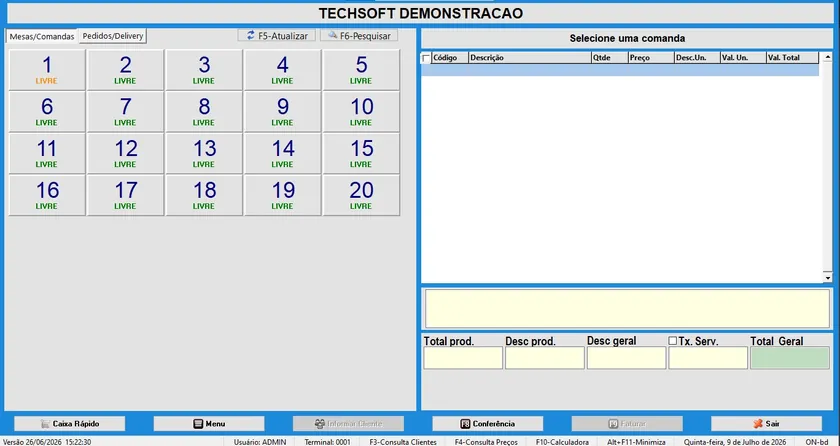Click the grid scrollbar up arrow
Viewport: 840px width, 446px height.
point(827,57)
